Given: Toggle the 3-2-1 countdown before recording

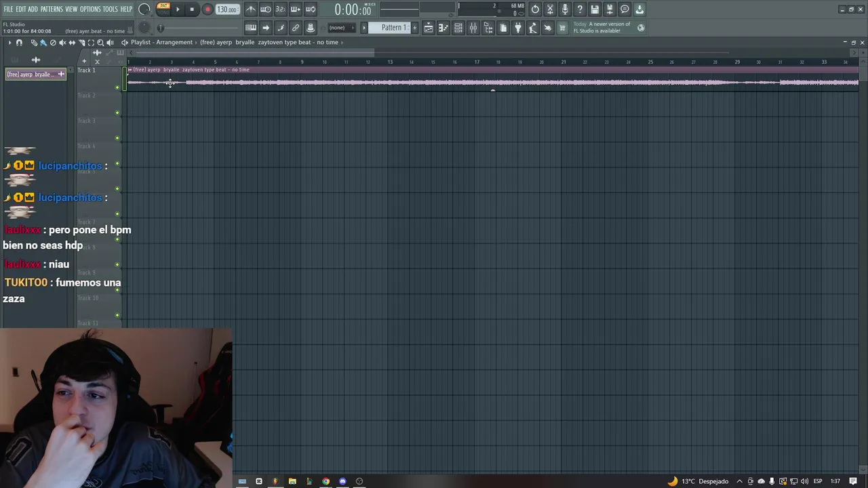Looking at the screenshot, I should point(281,9).
